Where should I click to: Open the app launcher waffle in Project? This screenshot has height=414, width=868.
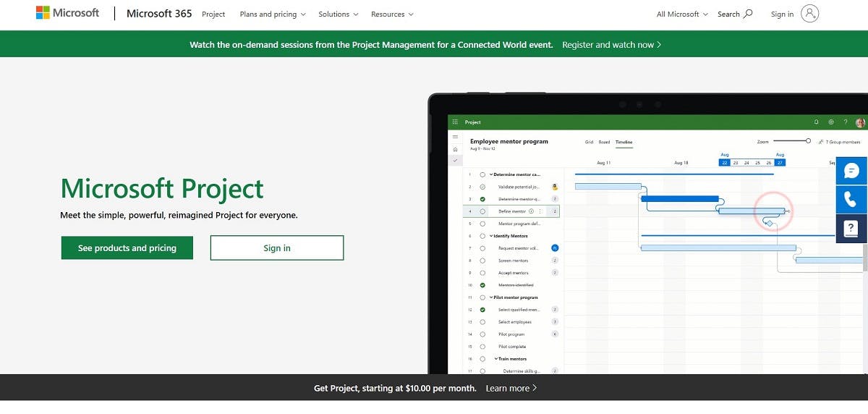pos(455,122)
